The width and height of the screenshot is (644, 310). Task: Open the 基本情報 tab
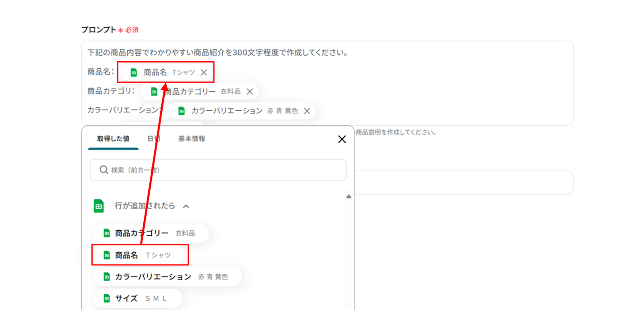click(192, 139)
